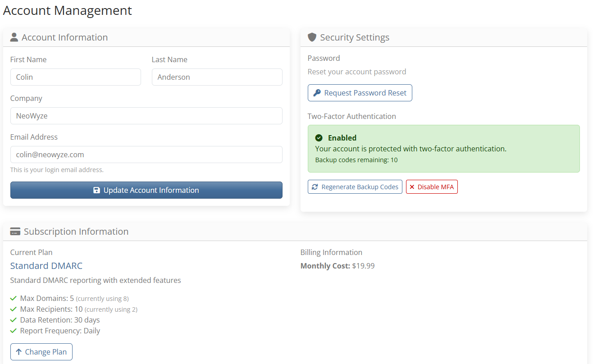Viewport: 593px width, 364px height.
Task: Click the checkmark icon beside Max Recipients
Action: [x=14, y=309]
